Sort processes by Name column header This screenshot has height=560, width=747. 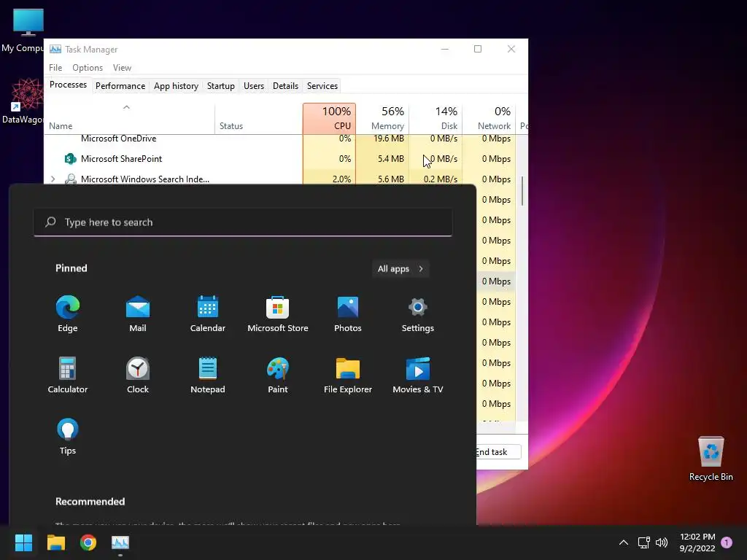130,119
